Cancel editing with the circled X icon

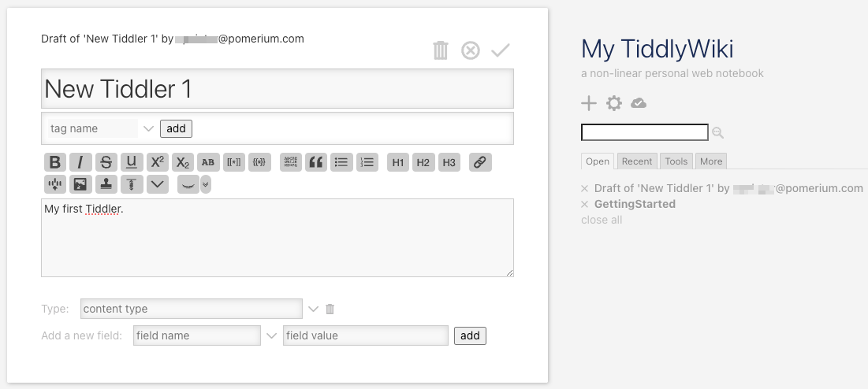471,51
